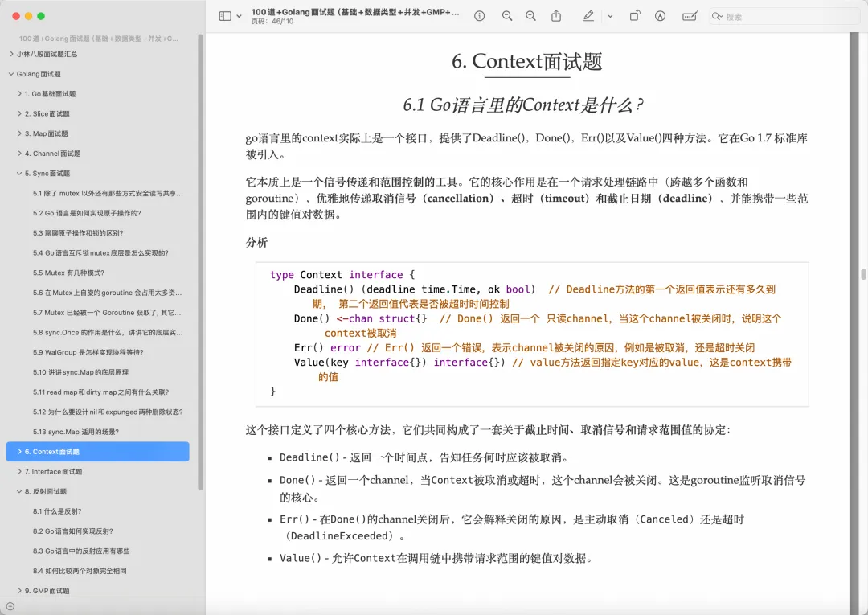Show the Markup toolbar
Image resolution: width=868 pixels, height=615 pixels.
click(661, 16)
